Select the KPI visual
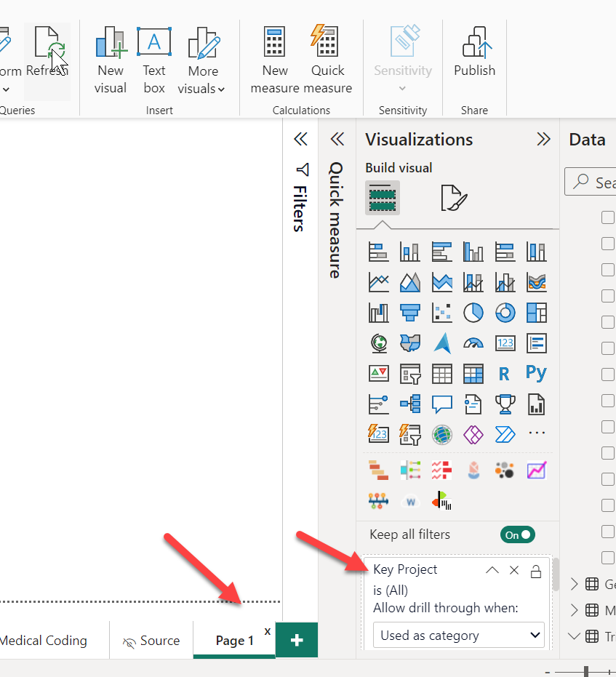Screen dimensions: 616x677 379,374
